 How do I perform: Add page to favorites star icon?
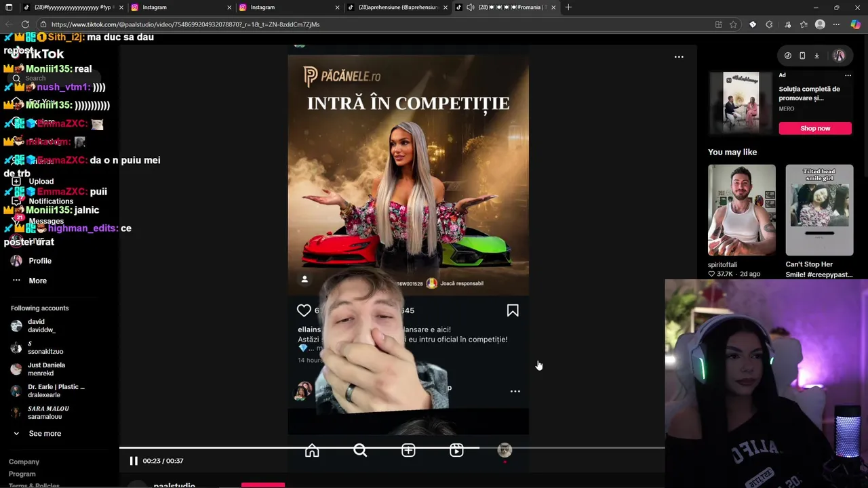[733, 24]
